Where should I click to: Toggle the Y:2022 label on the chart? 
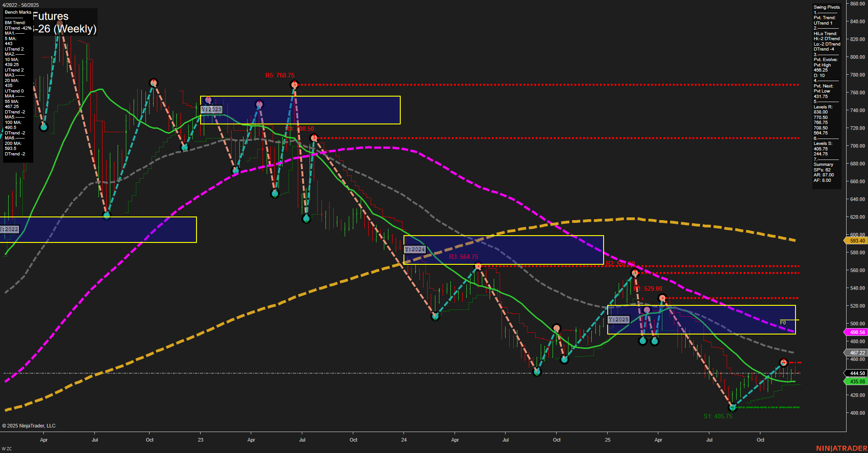click(9, 229)
